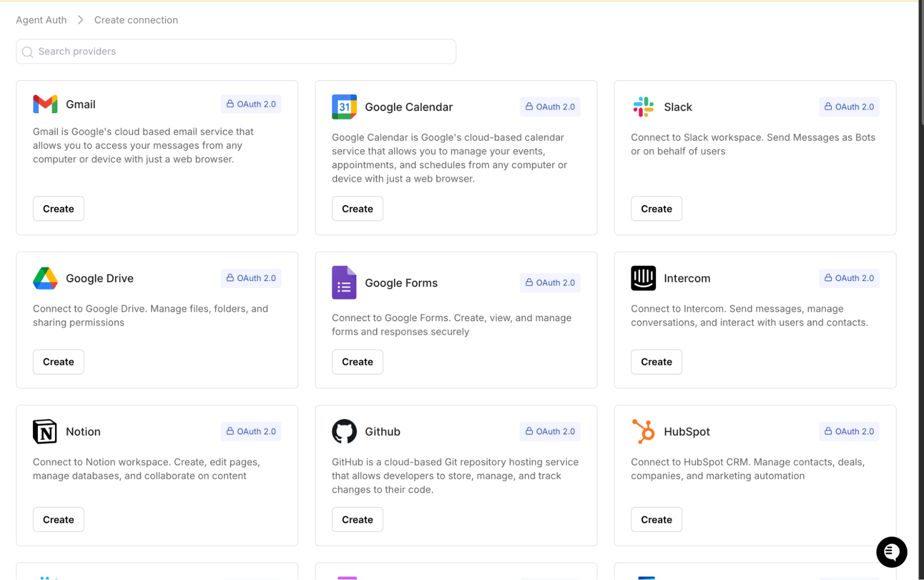924x580 pixels.
Task: Click the Create connection breadcrumb
Action: [x=136, y=20]
